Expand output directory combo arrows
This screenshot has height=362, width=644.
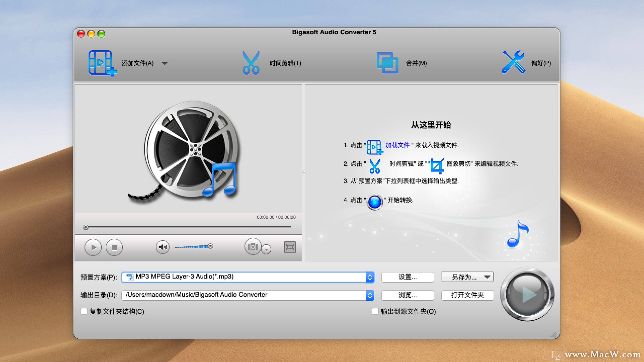tap(370, 295)
